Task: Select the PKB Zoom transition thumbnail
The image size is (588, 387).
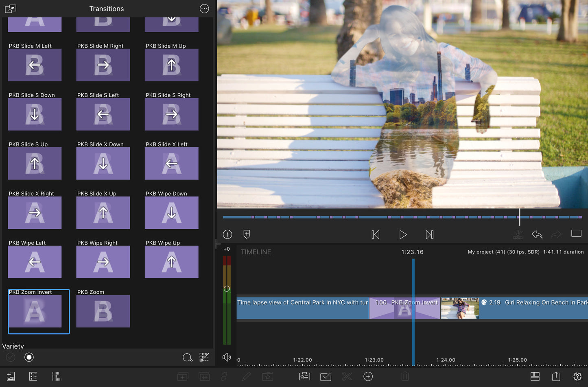Action: pyautogui.click(x=103, y=311)
